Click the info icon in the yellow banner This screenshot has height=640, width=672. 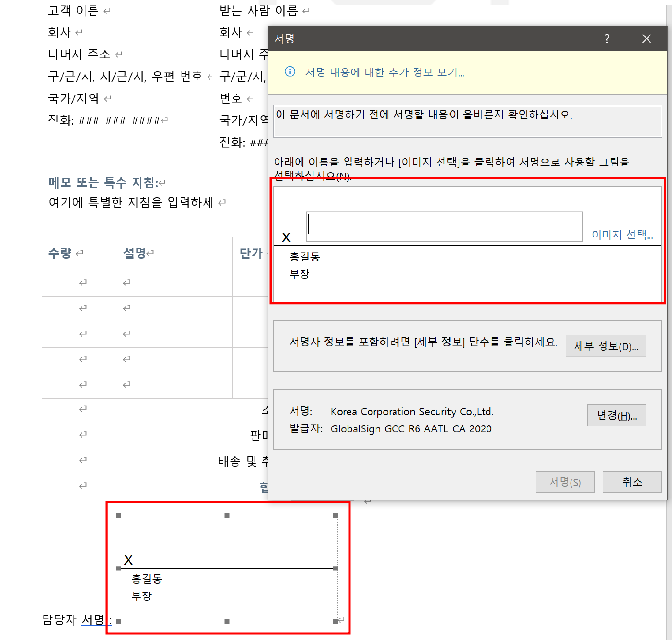point(290,72)
